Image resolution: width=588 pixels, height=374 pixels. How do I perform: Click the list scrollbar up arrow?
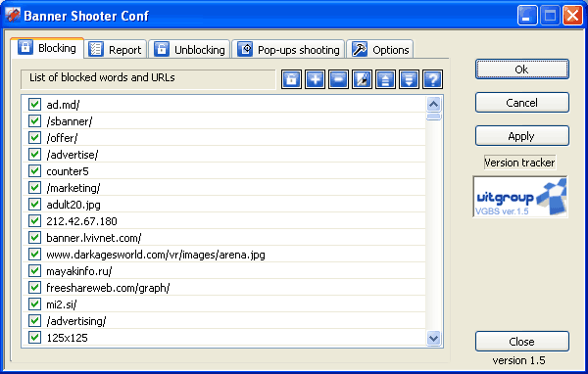pos(433,104)
